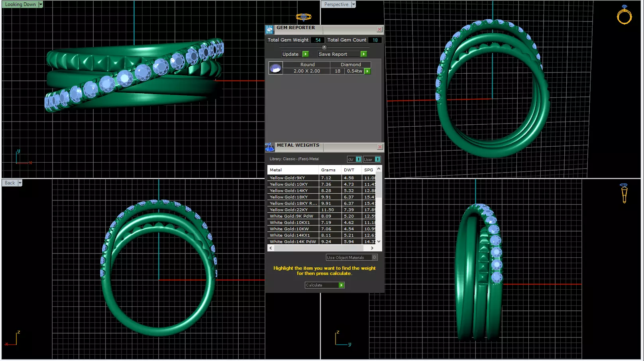This screenshot has width=644, height=361.
Task: Click the Calculate green arrow
Action: tap(341, 285)
